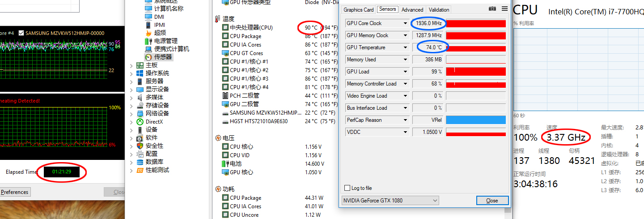
Task: Select the 电源管理 icon in AIDA64 tree
Action: pos(148,41)
